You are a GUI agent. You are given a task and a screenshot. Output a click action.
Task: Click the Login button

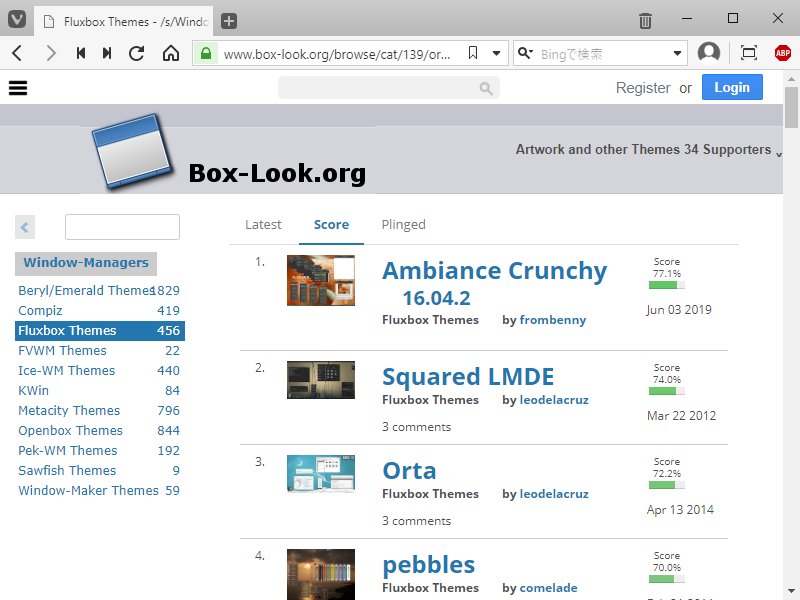click(732, 87)
